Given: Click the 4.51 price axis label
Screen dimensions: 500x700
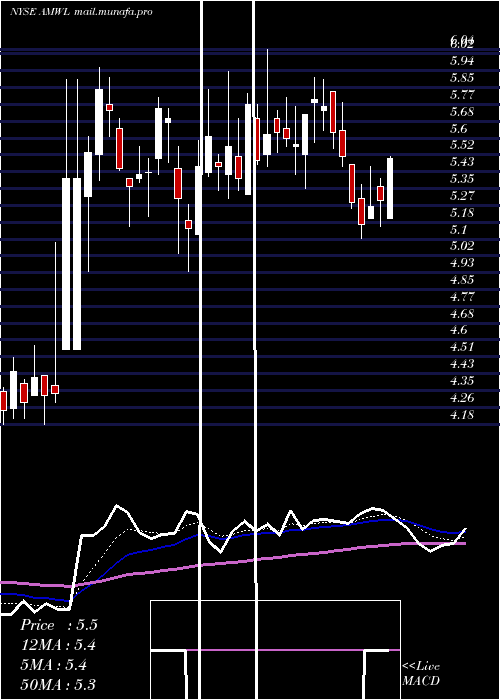Looking at the screenshot, I should click(462, 347).
